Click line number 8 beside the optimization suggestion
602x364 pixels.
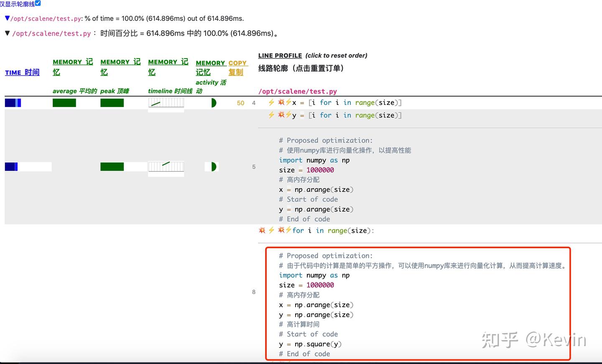pos(254,292)
